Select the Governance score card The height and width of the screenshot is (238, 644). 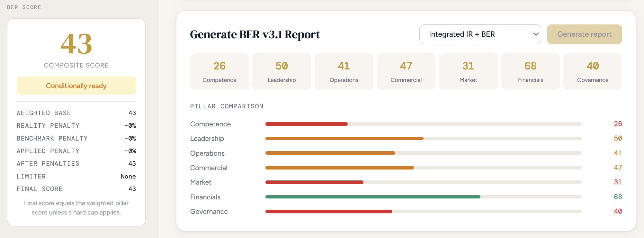coord(593,71)
